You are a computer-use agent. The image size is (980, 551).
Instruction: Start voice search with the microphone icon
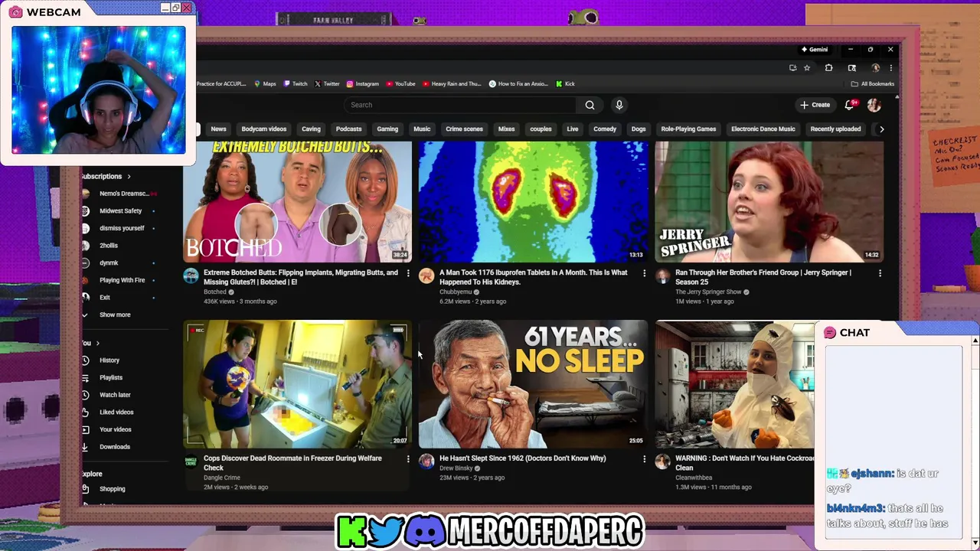[619, 105]
